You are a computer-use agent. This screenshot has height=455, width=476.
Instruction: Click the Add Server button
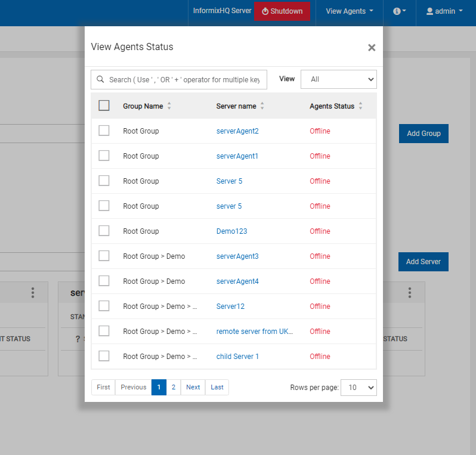(423, 262)
